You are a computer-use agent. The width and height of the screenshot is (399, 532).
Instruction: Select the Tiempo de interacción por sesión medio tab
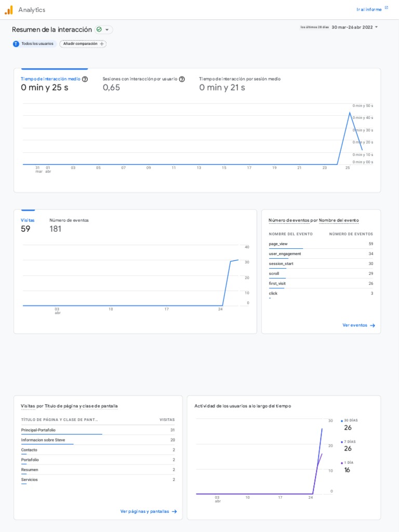coord(240,79)
